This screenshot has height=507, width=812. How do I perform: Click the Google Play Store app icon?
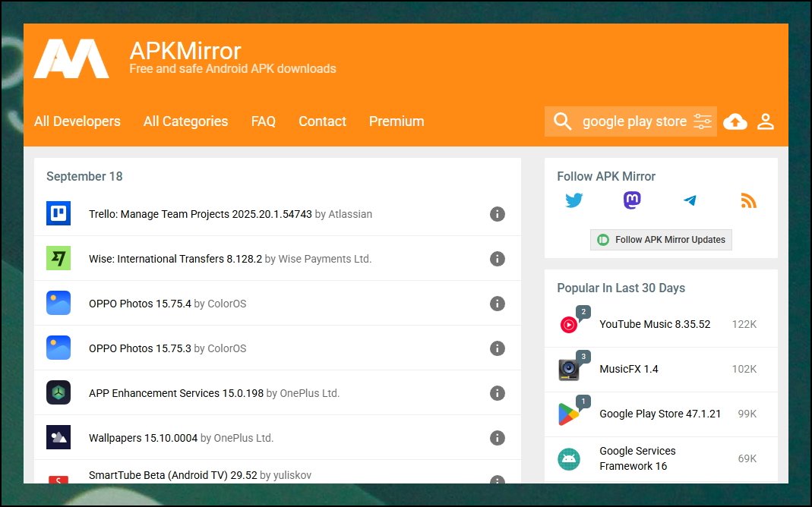569,414
